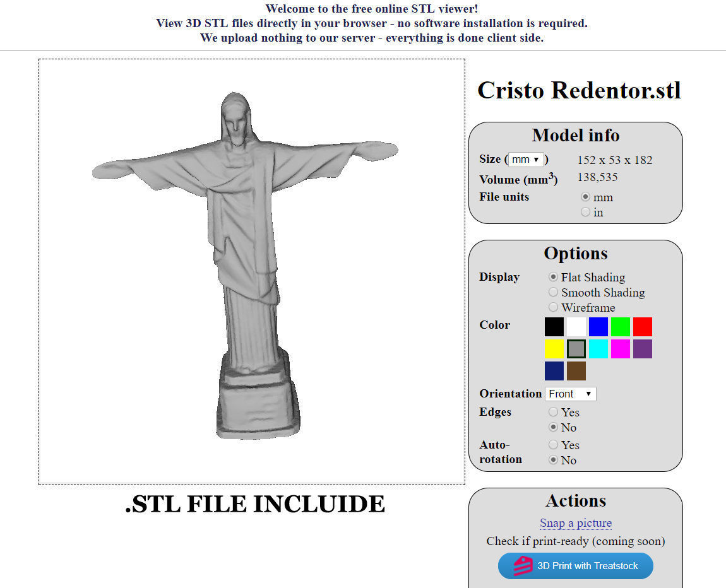This screenshot has height=588, width=726.
Task: Click the Snap a picture link
Action: pos(576,523)
